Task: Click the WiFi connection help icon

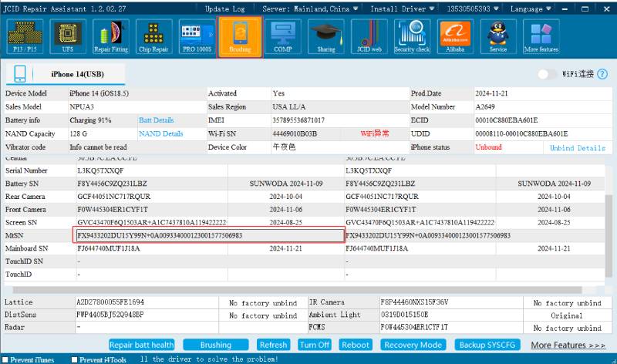Action: [x=602, y=74]
